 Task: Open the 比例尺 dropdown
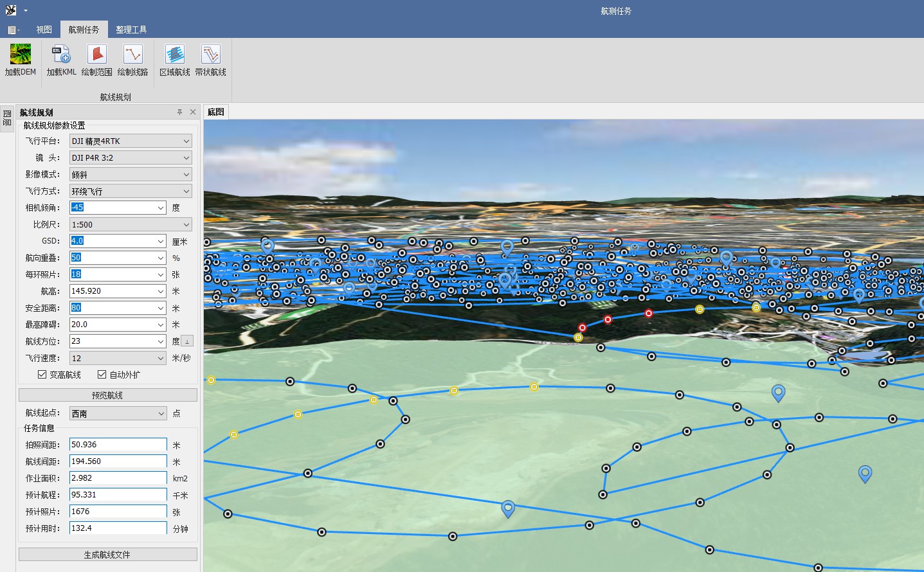click(131, 224)
